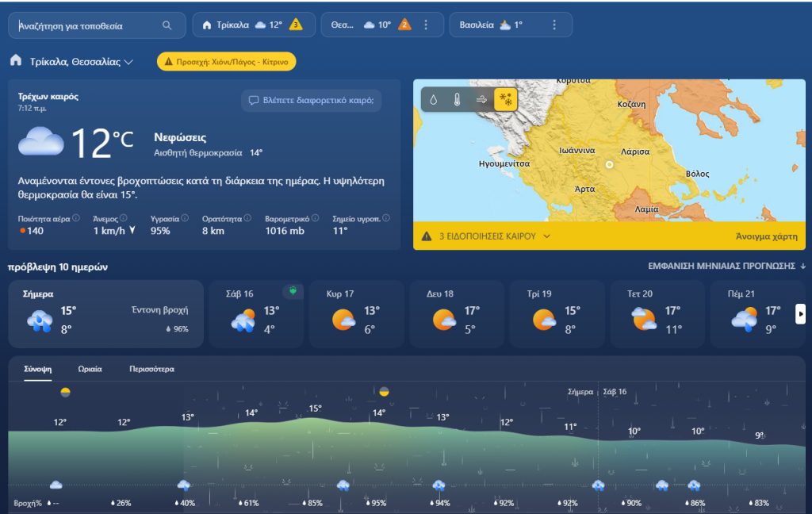Viewport: 812px width, 514px height.
Task: Click the search magnifier icon
Action: [x=167, y=25]
